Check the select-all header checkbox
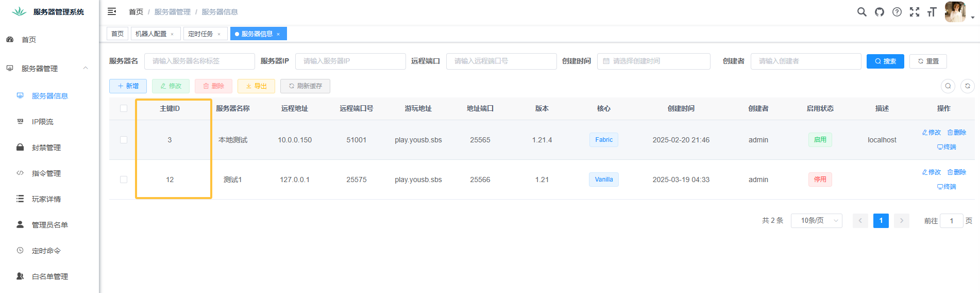 coord(124,108)
